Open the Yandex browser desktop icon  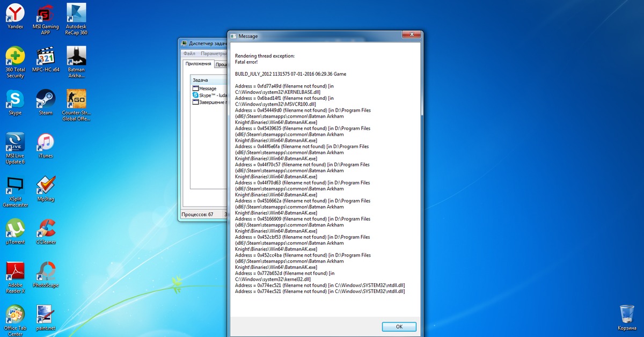point(15,13)
